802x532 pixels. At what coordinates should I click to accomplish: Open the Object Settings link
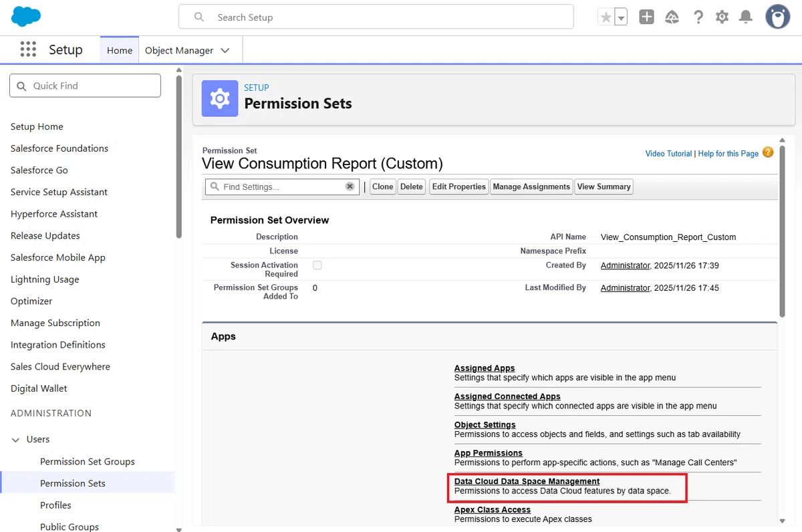pos(485,424)
